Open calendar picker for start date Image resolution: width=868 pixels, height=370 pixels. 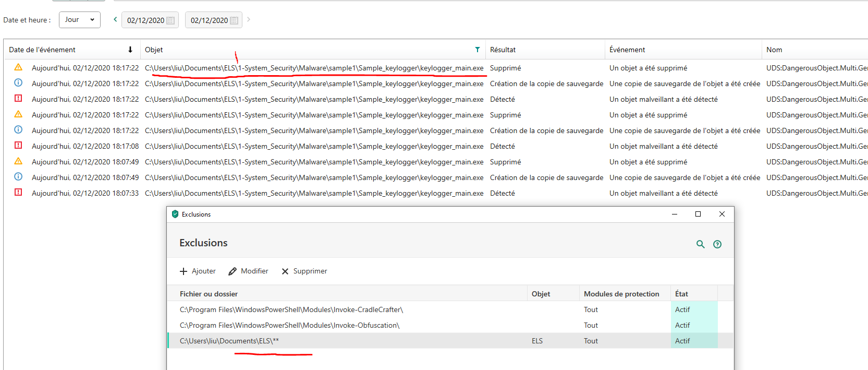[x=170, y=20]
